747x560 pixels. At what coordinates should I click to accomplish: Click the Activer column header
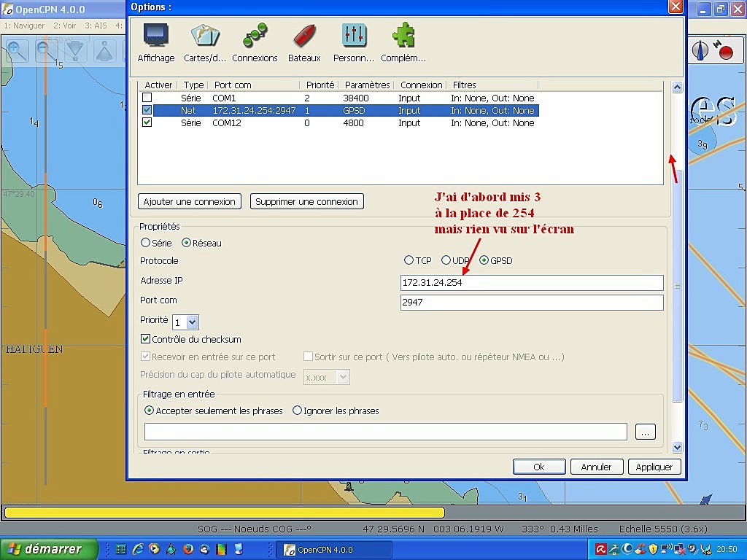tap(158, 85)
